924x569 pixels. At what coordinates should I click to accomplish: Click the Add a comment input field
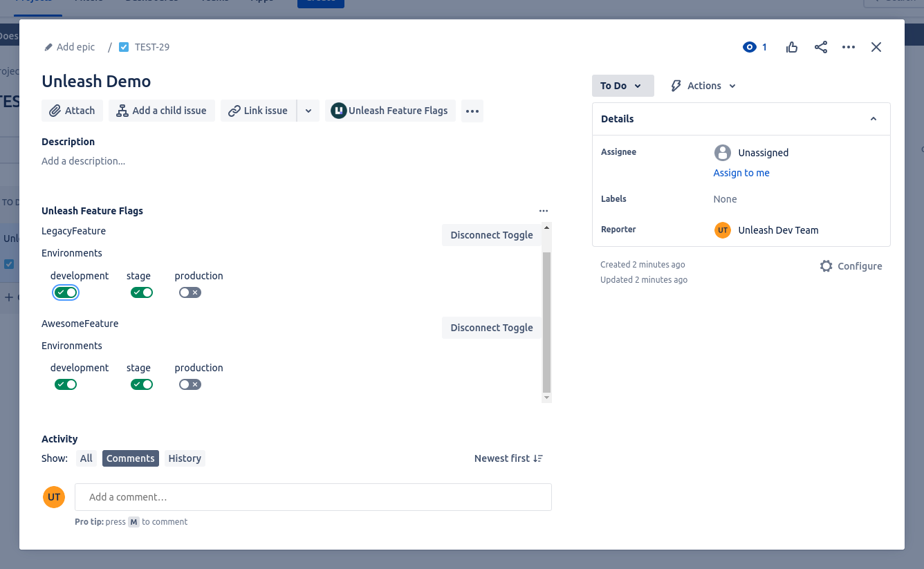pos(313,497)
